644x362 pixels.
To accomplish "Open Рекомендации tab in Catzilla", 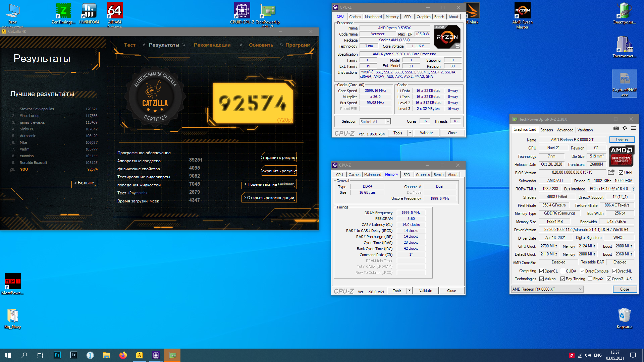I will pyautogui.click(x=212, y=45).
